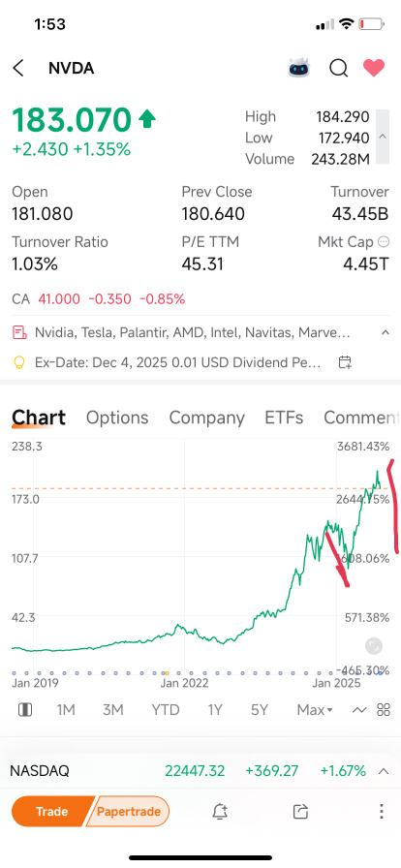The height and width of the screenshot is (868, 401).
Task: Set a price alert bell icon
Action: pos(220,812)
